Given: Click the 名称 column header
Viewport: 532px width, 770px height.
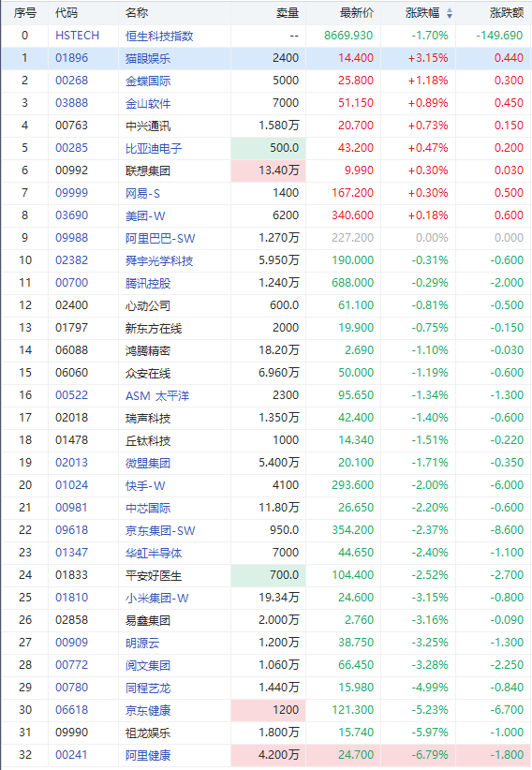Looking at the screenshot, I should coord(137,13).
